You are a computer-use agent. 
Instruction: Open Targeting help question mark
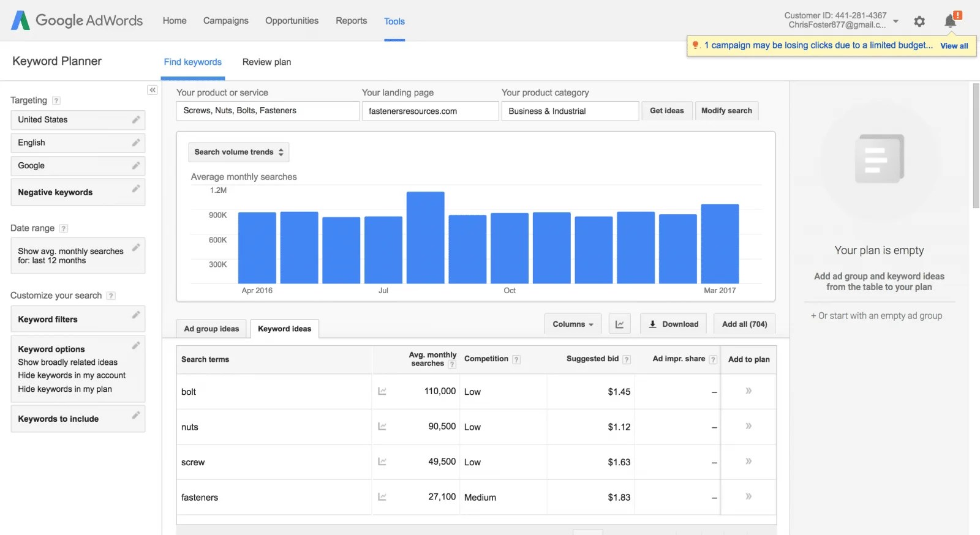click(x=56, y=100)
